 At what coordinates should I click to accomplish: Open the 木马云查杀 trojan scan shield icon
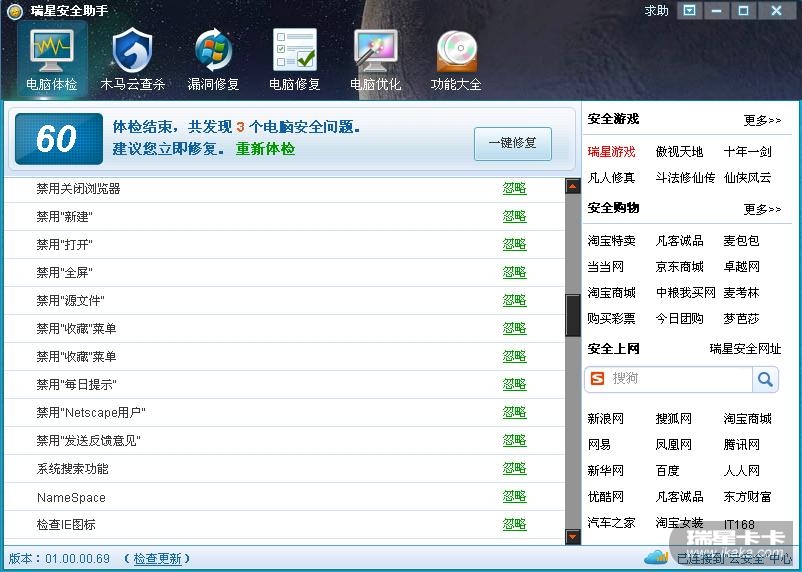[x=132, y=50]
